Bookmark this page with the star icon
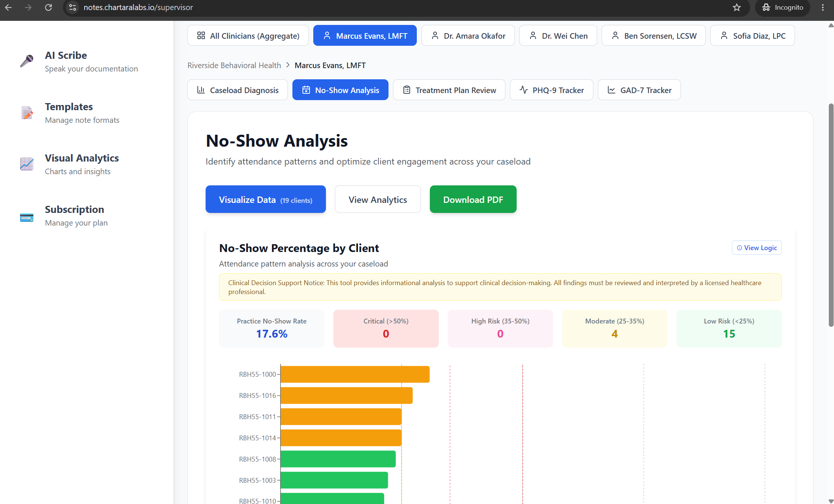This screenshot has width=834, height=504. (736, 7)
